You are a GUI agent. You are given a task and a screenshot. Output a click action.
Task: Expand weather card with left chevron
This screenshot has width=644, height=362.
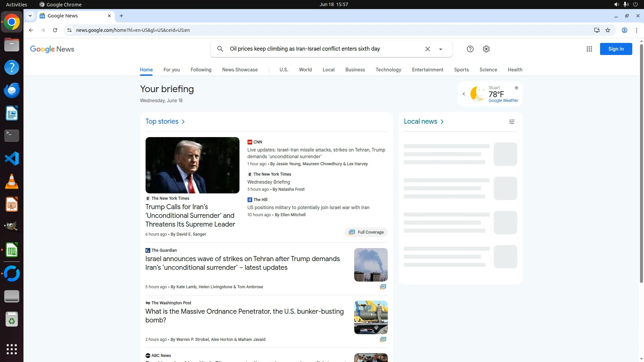click(x=464, y=94)
